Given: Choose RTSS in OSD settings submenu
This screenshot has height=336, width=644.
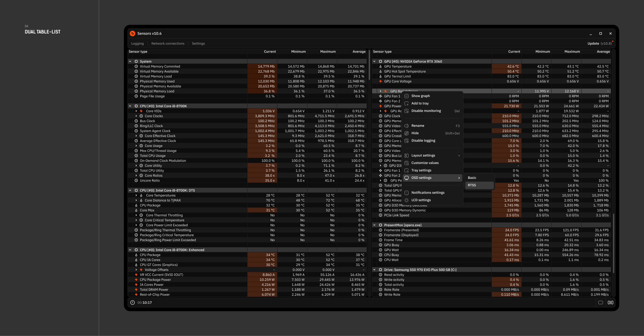Looking at the screenshot, I should (472, 185).
